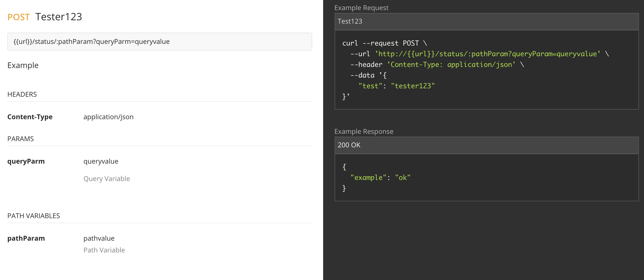This screenshot has height=280, width=644.
Task: Collapse the PATH VARIABLES section
Action: coord(34,216)
